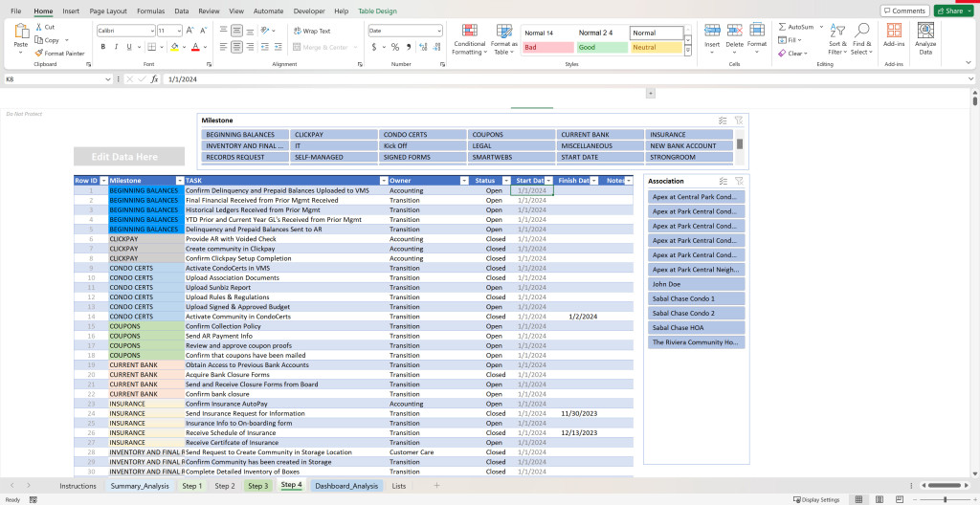Increase font size with the large A icon
The height and width of the screenshot is (505, 980).
[x=190, y=30]
